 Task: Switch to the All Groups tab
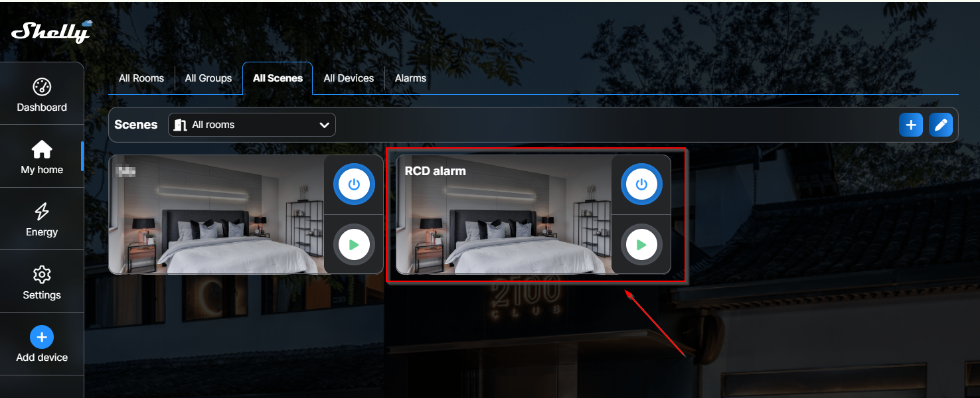pos(208,78)
